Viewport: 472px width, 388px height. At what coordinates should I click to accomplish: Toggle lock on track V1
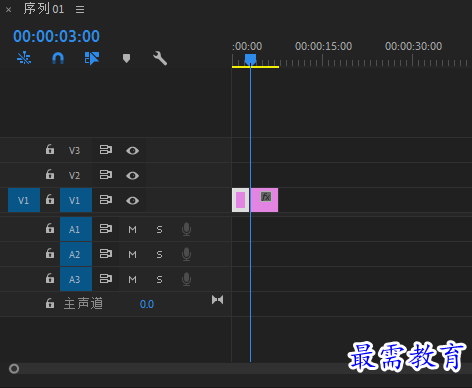50,200
